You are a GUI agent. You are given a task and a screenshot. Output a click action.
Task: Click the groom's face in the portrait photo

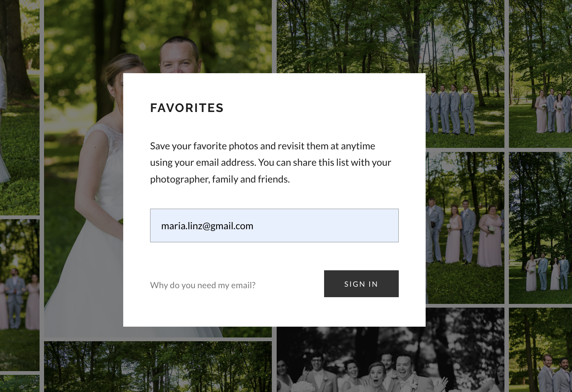coord(178,58)
